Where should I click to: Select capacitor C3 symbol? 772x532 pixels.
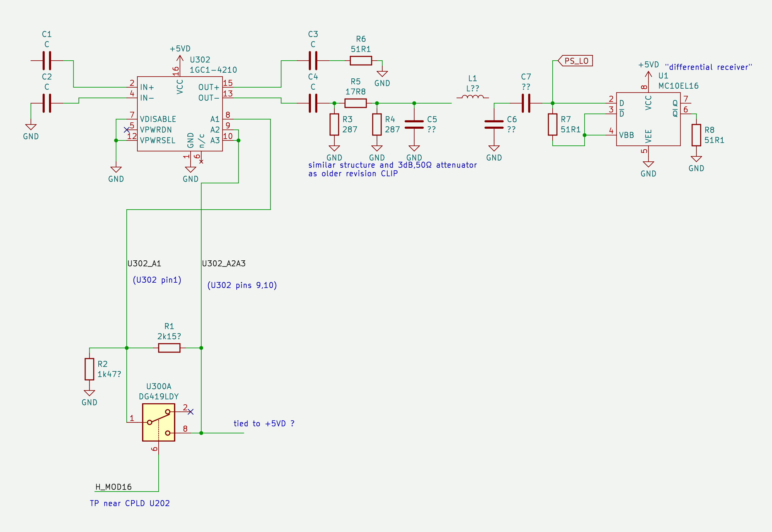[313, 61]
